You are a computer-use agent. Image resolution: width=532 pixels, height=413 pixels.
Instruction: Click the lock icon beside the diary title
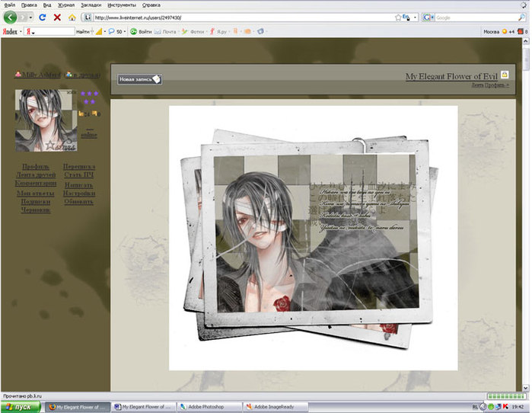[505, 75]
